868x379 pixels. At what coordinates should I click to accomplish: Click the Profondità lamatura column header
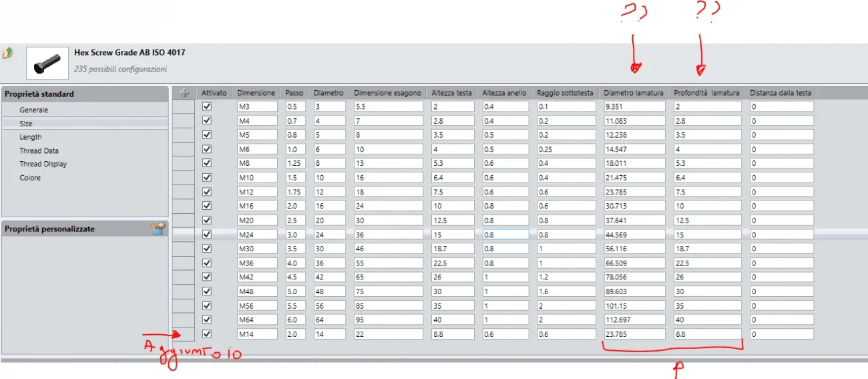pyautogui.click(x=707, y=93)
